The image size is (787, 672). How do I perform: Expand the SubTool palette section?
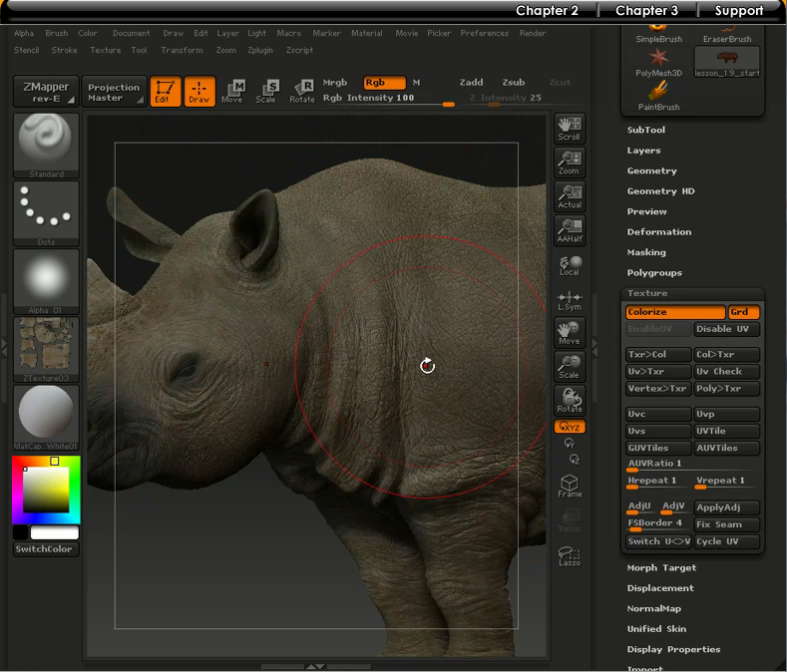[645, 130]
